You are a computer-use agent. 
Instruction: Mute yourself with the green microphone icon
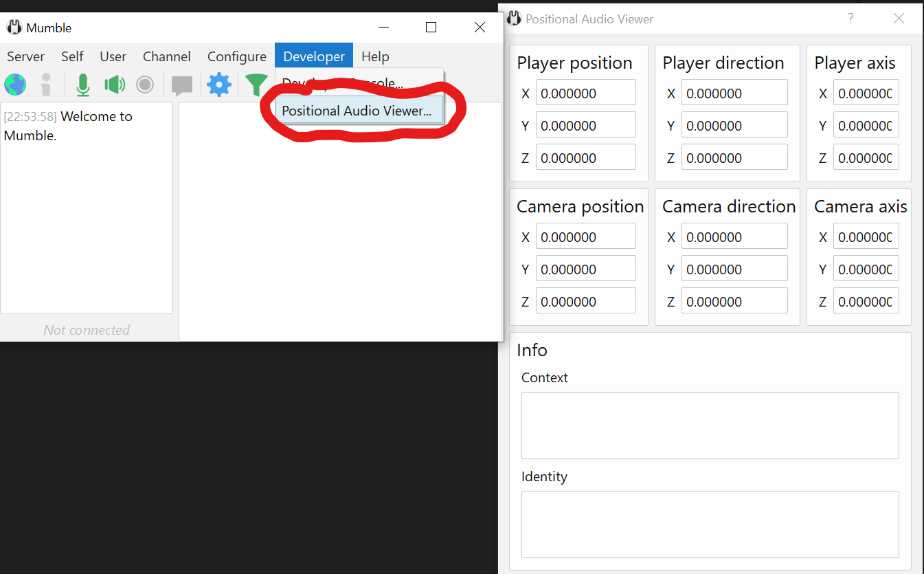click(83, 85)
